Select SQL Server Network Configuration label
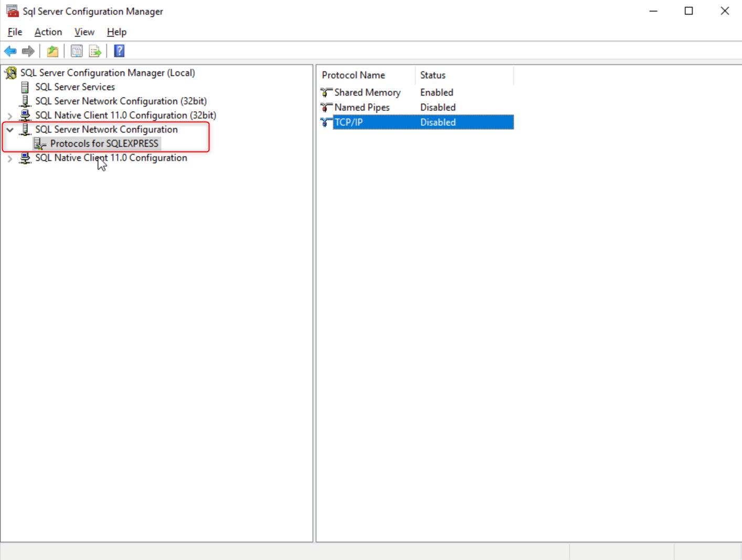The image size is (742, 560). (107, 130)
